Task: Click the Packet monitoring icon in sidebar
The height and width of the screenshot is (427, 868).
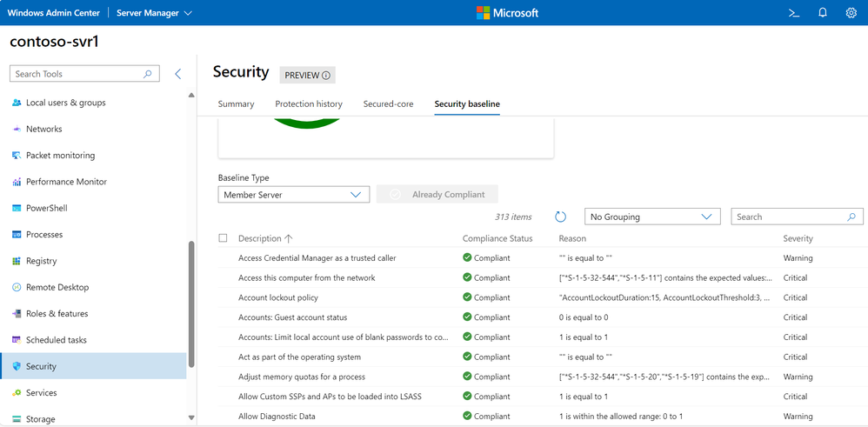Action: click(17, 156)
